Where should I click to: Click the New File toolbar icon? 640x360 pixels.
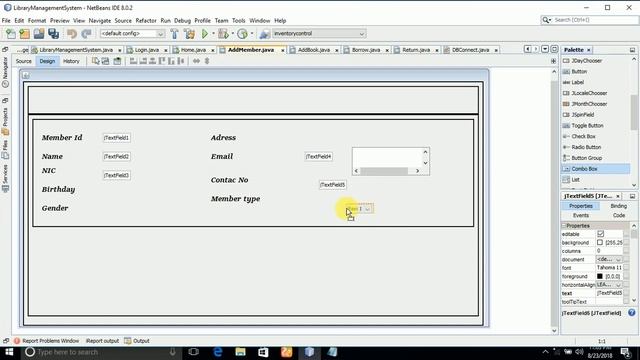pyautogui.click(x=11, y=34)
